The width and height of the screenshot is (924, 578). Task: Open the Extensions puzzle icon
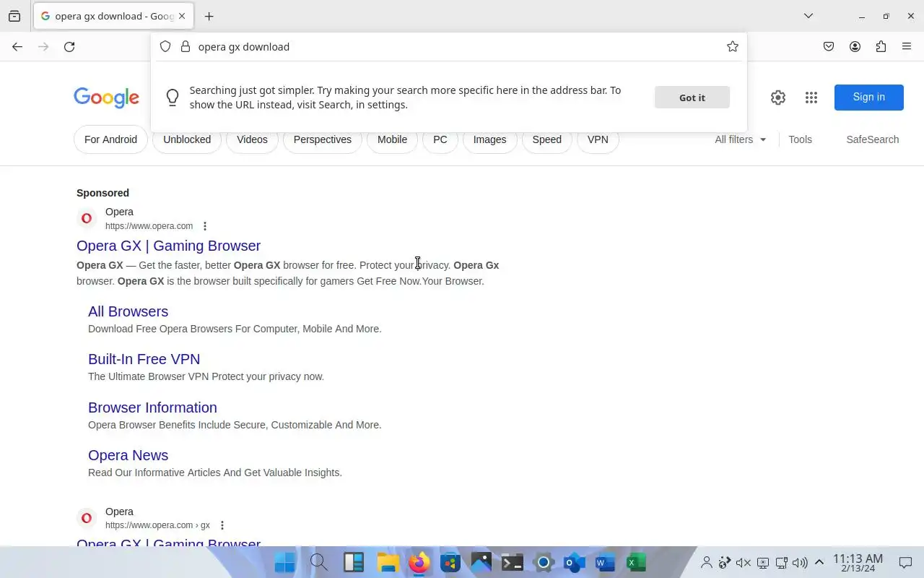[x=881, y=46]
